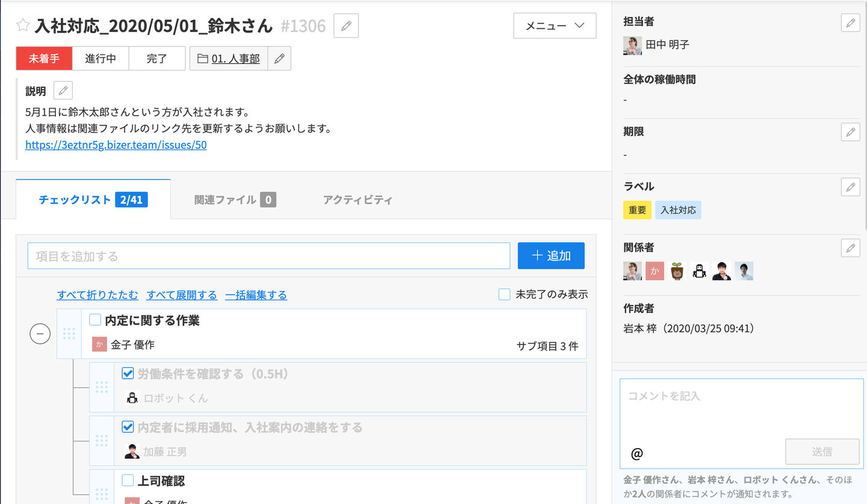Switch to the 関連ファイル tab
Screen dimensions: 867x504
click(235, 200)
